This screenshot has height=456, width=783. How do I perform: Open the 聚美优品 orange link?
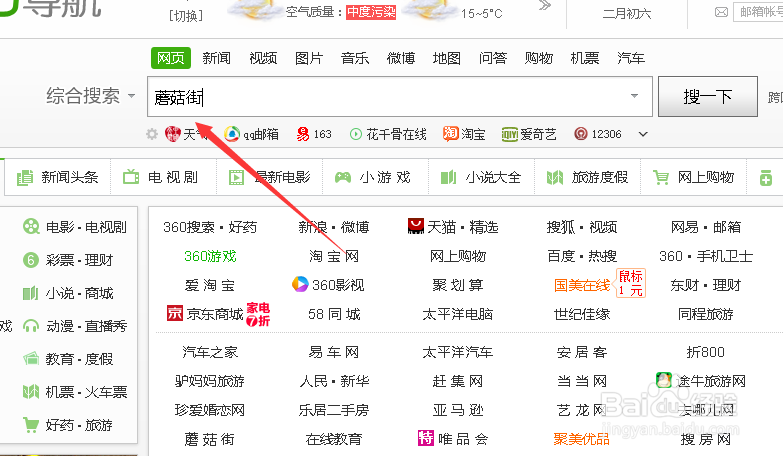coord(582,439)
